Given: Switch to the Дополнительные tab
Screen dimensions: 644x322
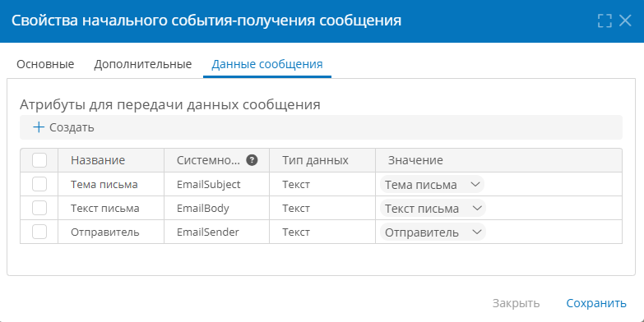Looking at the screenshot, I should 143,64.
